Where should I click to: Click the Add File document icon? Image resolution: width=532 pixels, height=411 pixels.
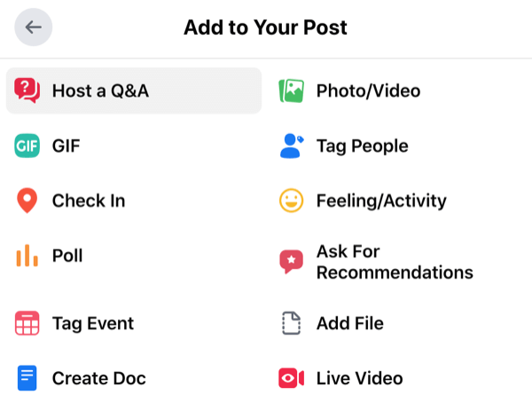[292, 323]
